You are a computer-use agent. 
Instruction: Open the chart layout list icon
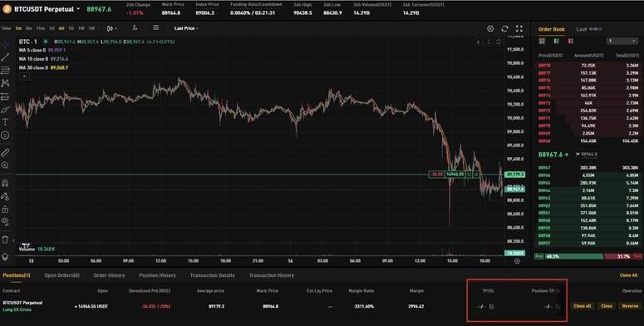[x=156, y=28]
